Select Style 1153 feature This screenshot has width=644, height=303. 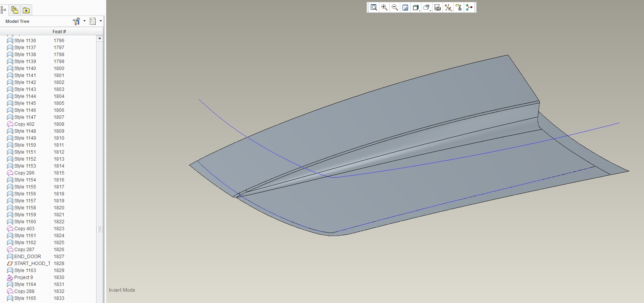pyautogui.click(x=25, y=166)
